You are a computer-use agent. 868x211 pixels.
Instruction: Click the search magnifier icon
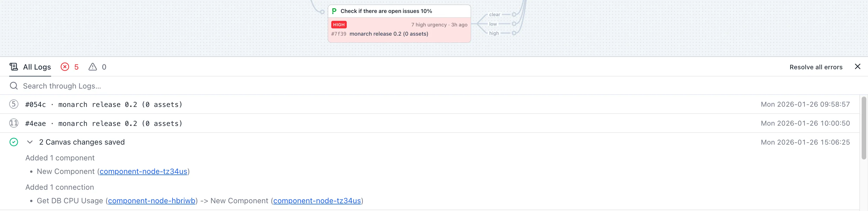pos(13,86)
